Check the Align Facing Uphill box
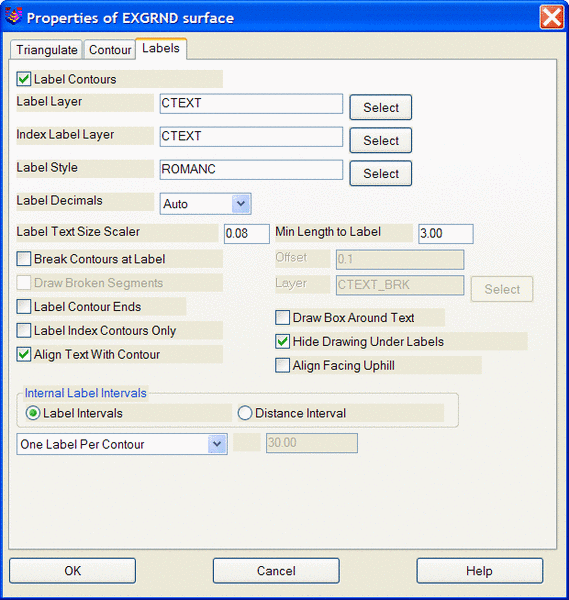 click(x=282, y=365)
